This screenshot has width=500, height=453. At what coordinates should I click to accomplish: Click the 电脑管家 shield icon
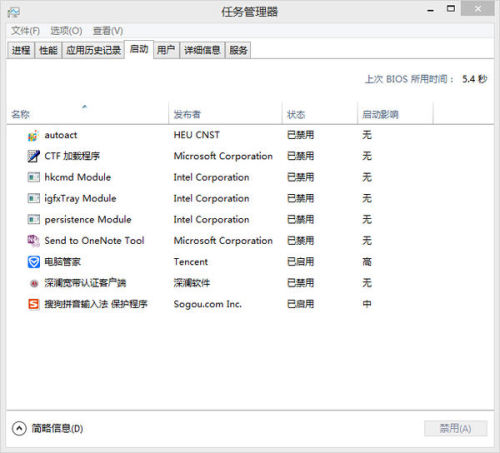click(33, 262)
